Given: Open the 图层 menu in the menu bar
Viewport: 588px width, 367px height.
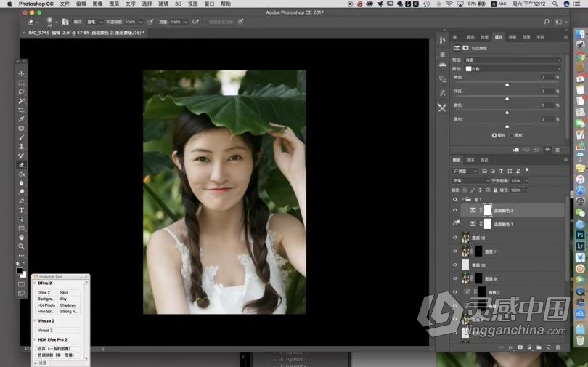Looking at the screenshot, I should 114,4.
